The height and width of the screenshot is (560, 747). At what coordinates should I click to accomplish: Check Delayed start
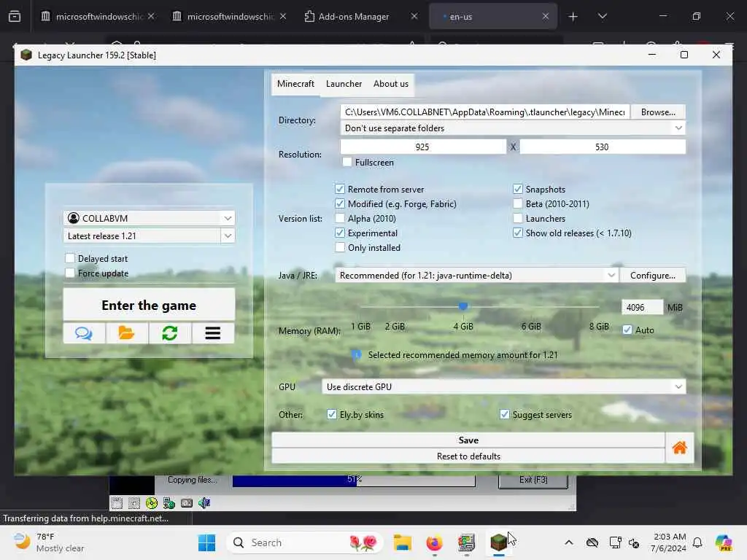click(x=70, y=258)
